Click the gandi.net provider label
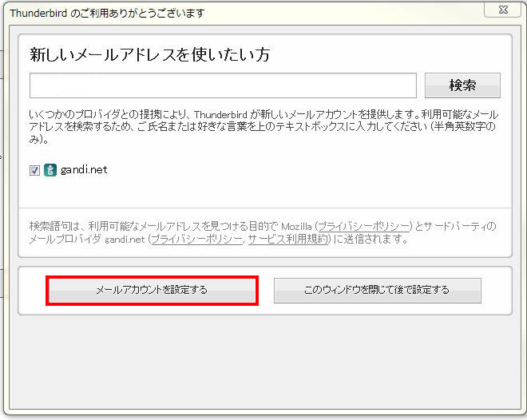This screenshot has height=420, width=527. click(84, 170)
